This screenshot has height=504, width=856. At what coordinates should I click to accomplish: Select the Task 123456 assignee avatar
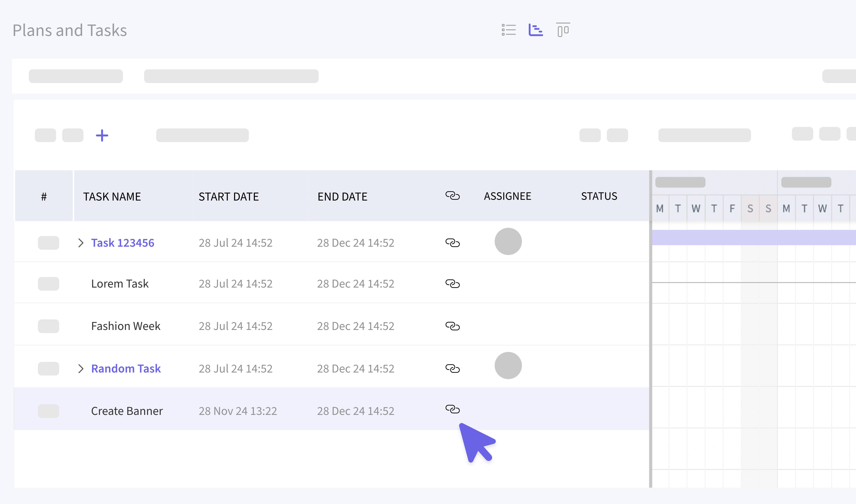coord(508,241)
